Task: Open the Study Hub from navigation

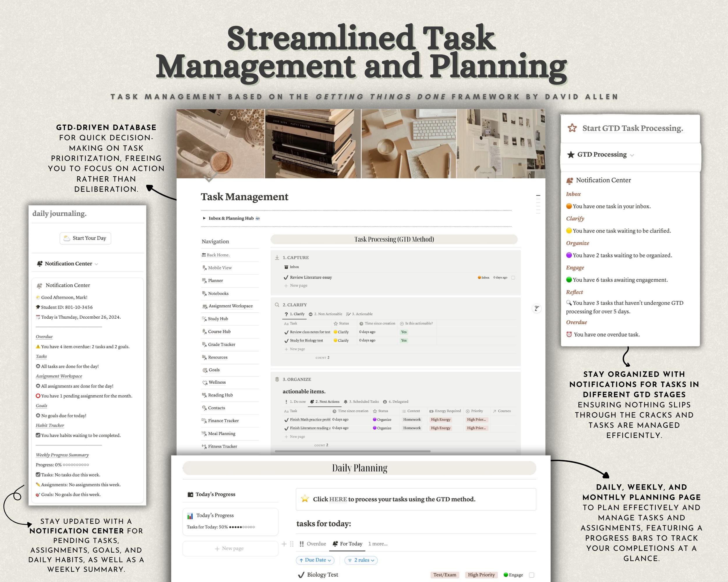Action: click(x=218, y=318)
